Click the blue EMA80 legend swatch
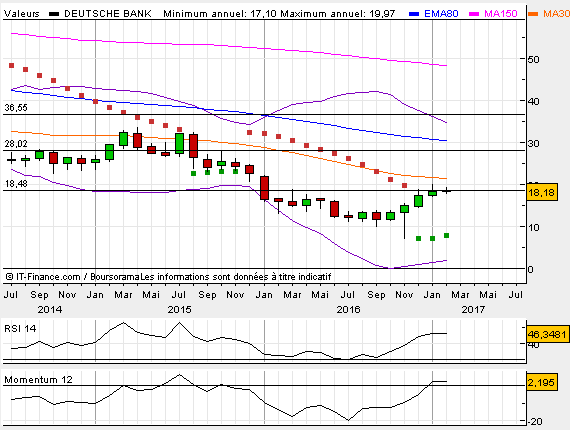The height and width of the screenshot is (430, 570). click(414, 14)
